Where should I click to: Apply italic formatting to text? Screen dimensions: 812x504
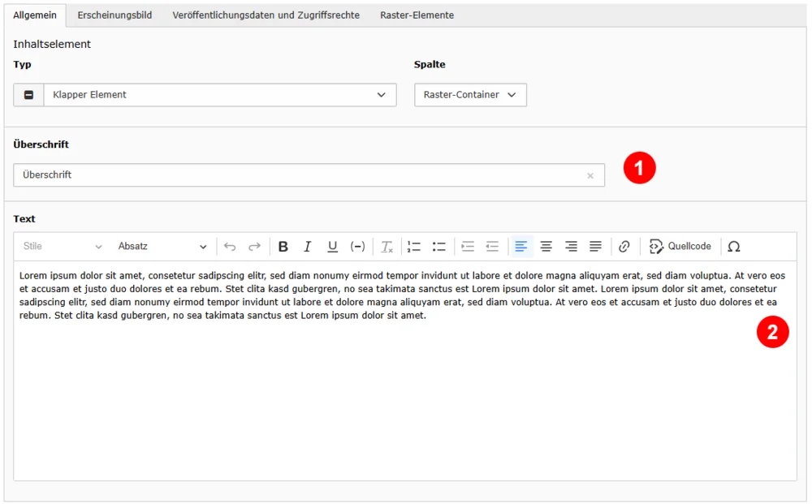[308, 247]
